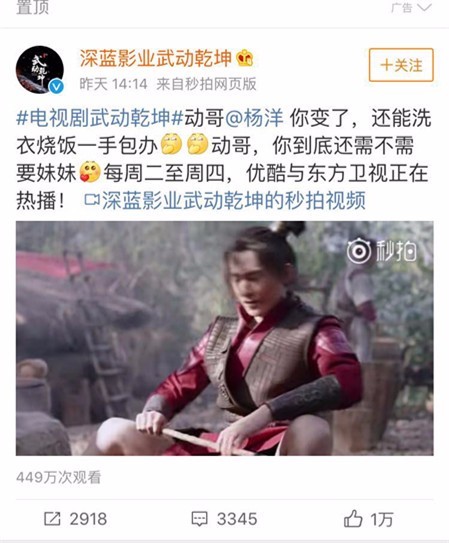Tap the 来自秒拍网页版 source text
449x543 pixels.
coord(206,84)
